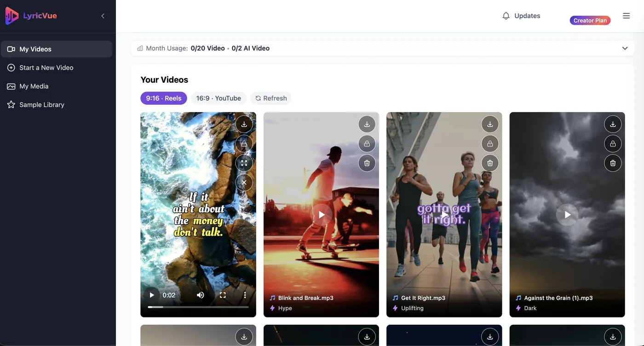Enter fullscreen from the player controls

click(x=223, y=295)
